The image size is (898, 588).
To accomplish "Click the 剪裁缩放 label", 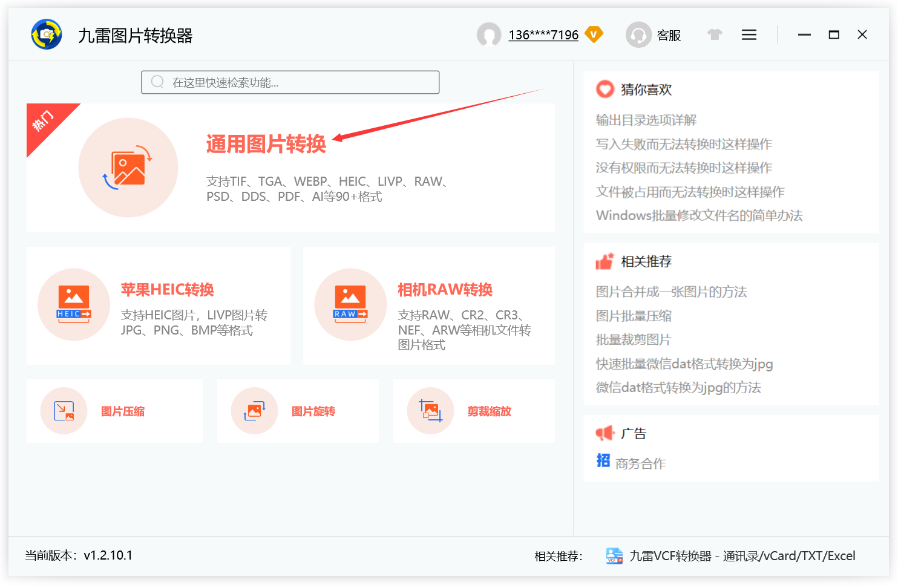I will coord(490,411).
